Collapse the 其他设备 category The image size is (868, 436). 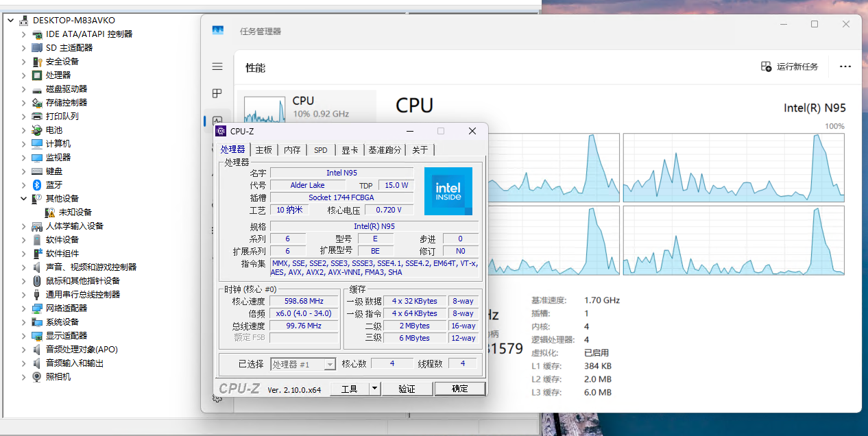click(23, 198)
